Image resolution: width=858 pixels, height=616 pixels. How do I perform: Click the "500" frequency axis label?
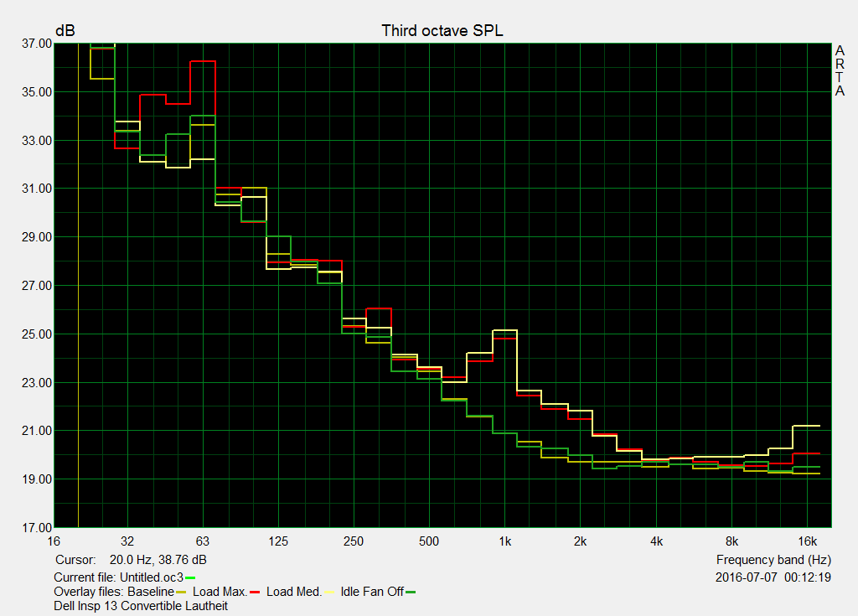(x=429, y=541)
